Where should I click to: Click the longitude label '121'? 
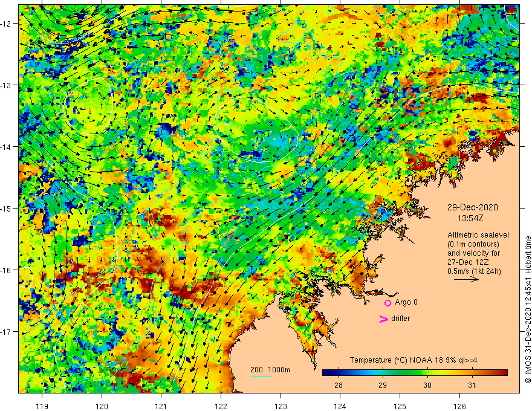point(161,406)
